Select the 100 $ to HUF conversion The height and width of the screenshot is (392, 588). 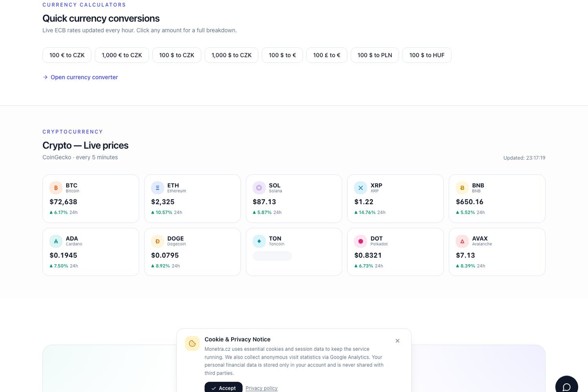point(427,55)
